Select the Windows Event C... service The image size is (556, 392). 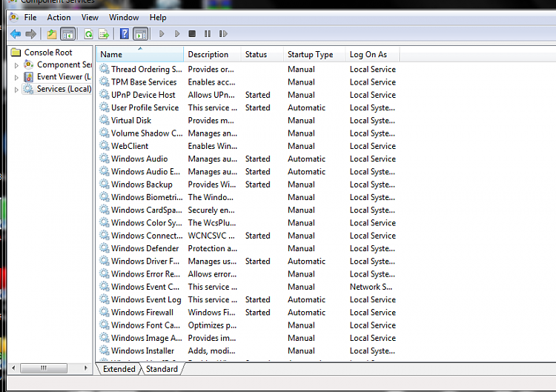[x=248, y=287]
